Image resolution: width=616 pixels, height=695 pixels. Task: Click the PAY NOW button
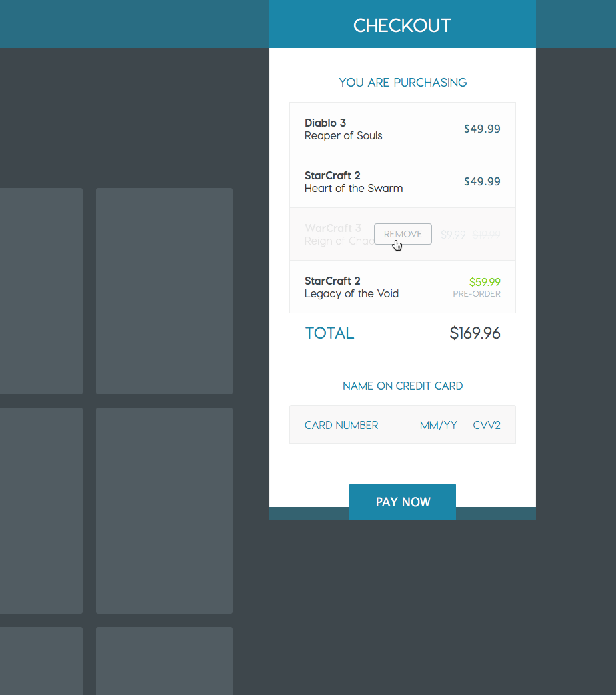click(403, 502)
